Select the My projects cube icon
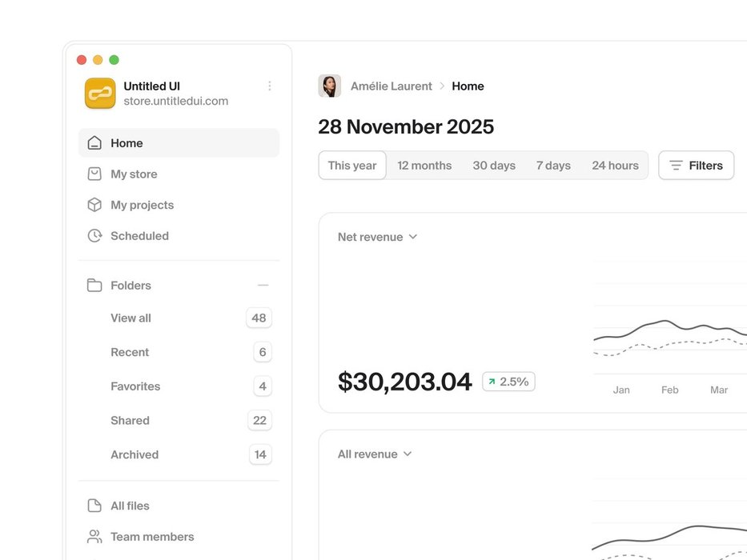This screenshot has width=747, height=560. (x=94, y=205)
